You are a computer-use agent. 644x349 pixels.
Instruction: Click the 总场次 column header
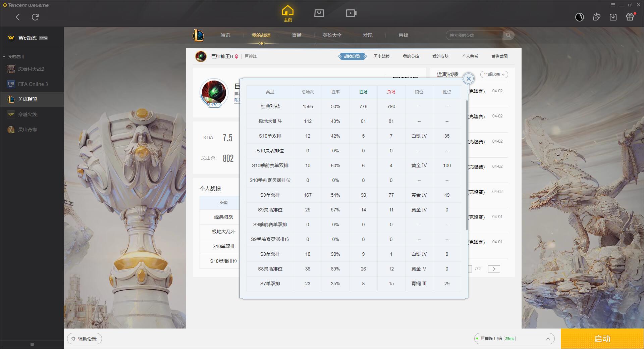[308, 92]
